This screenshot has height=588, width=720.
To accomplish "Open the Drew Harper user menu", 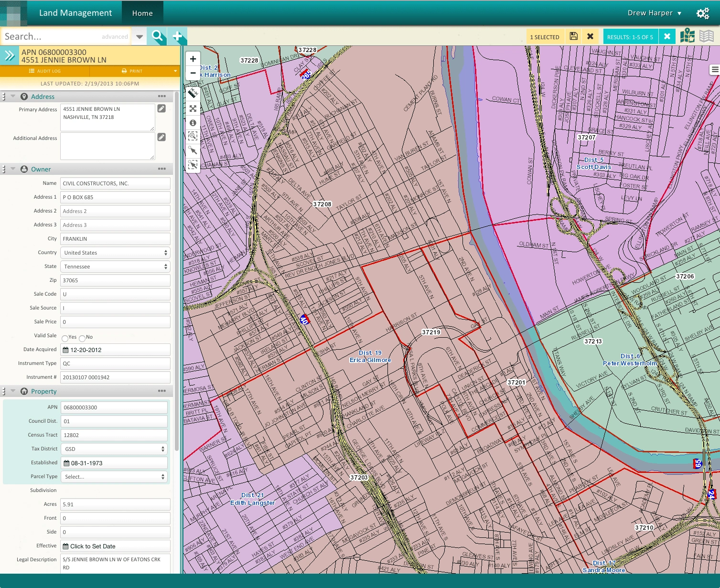I will pos(654,13).
